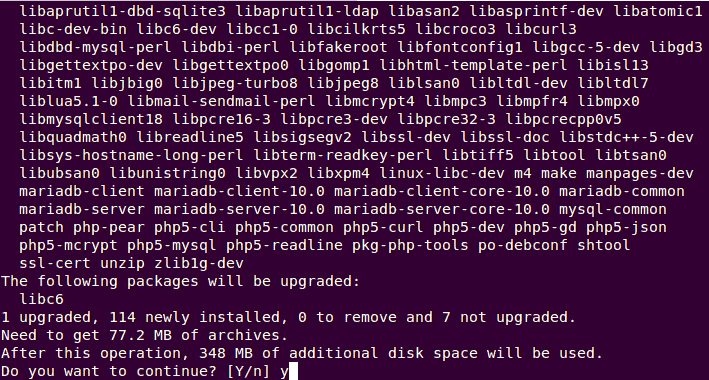Click the '[Y/n]' confirmation prompt
Viewport: 709px width, 380px height.
[249, 371]
